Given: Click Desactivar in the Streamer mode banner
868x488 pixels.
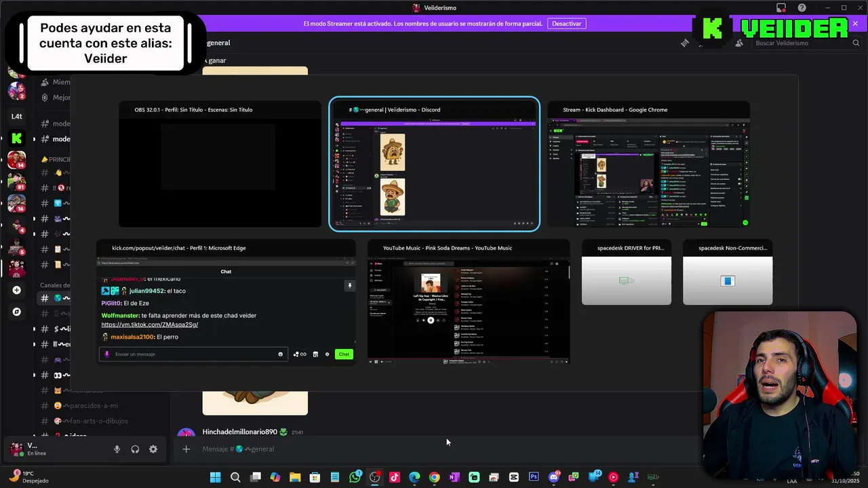Looking at the screenshot, I should click(x=567, y=23).
